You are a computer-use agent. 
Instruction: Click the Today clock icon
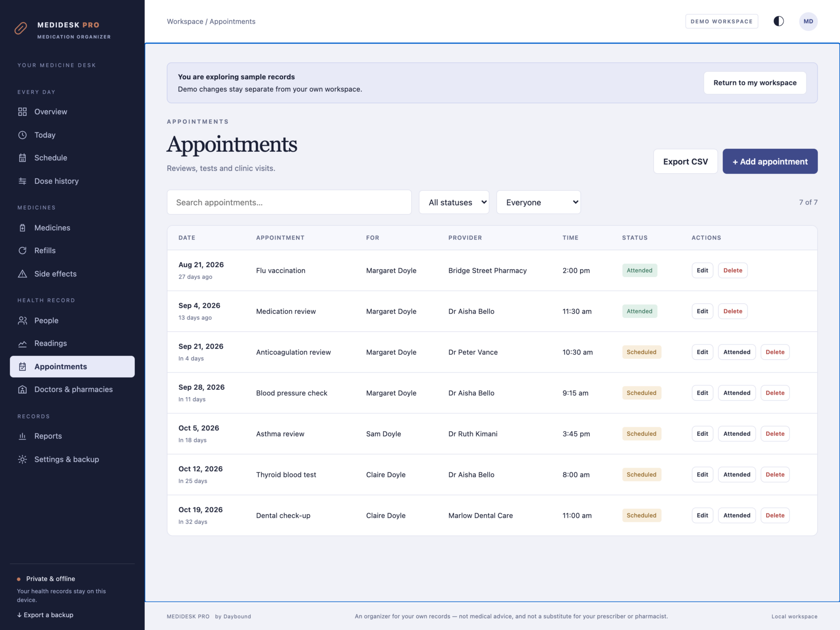[22, 135]
